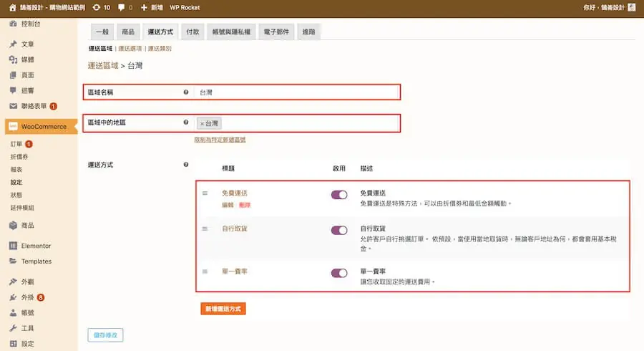This screenshot has height=351, width=644.
Task: Click help icon beside 區域中的地區
Action: [x=186, y=122]
